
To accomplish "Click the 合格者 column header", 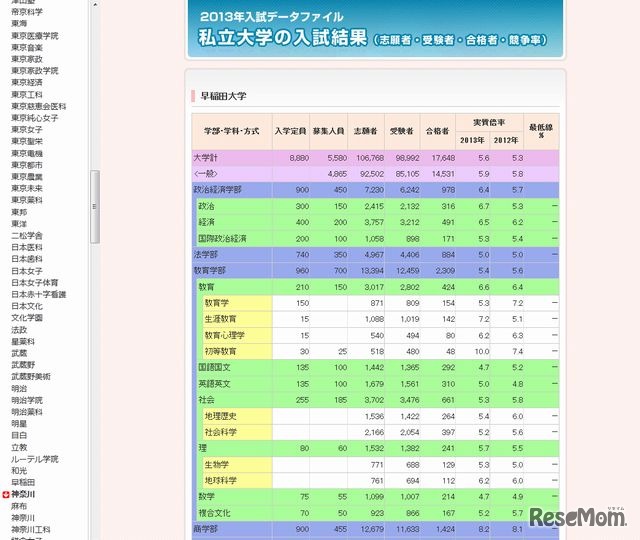I will (438, 131).
